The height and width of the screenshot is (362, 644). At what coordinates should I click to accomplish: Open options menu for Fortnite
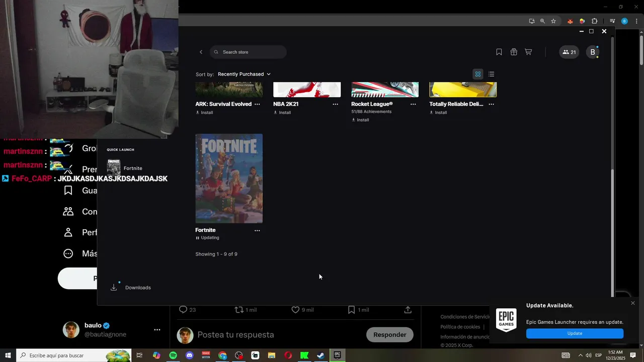pos(257,230)
